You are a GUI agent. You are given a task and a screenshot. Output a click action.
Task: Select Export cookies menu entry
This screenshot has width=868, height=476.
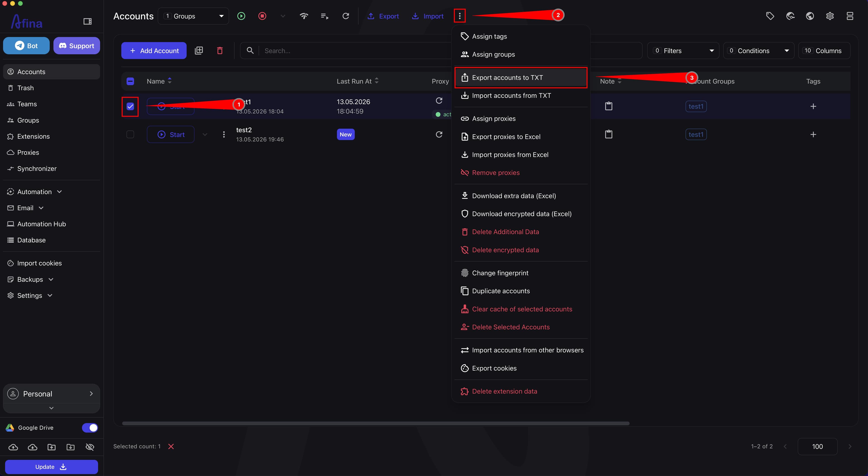pyautogui.click(x=521, y=368)
